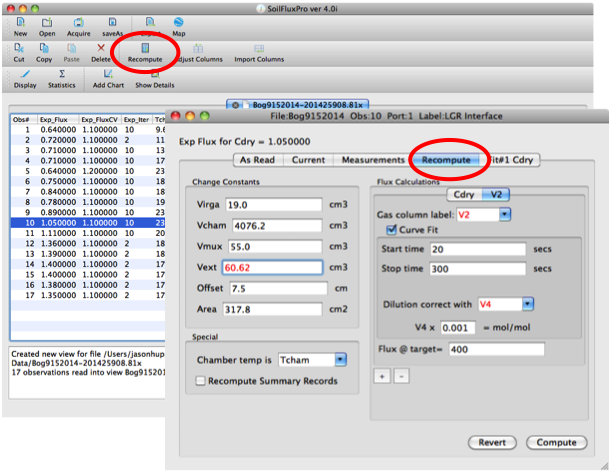Close the Bog9152014 file tab

[x=235, y=105]
